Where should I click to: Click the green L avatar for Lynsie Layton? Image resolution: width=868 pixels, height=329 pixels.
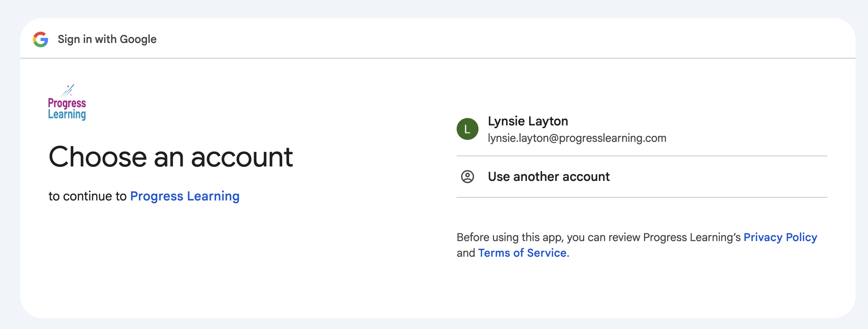tap(468, 129)
